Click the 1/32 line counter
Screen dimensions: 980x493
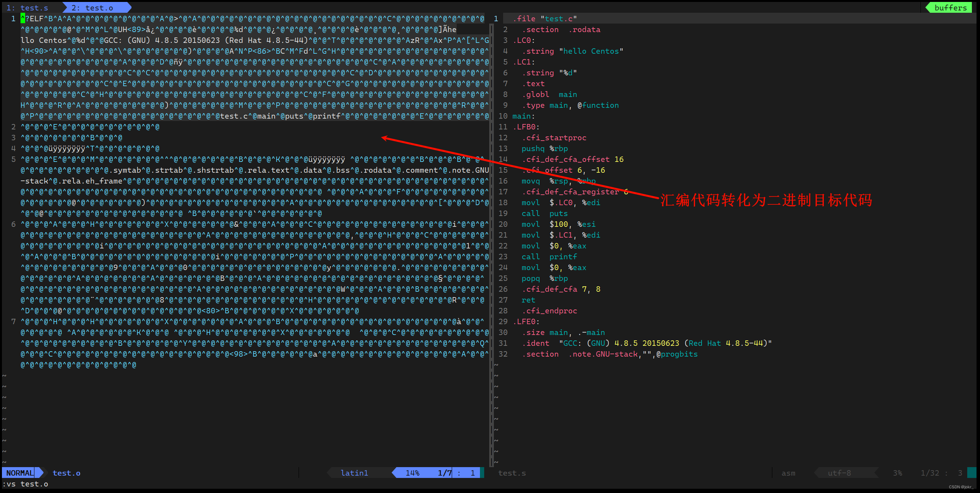(x=930, y=473)
